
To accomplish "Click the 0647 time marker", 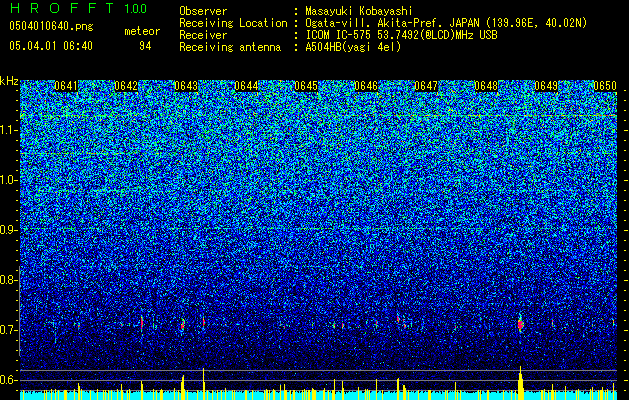I will pyautogui.click(x=426, y=86).
